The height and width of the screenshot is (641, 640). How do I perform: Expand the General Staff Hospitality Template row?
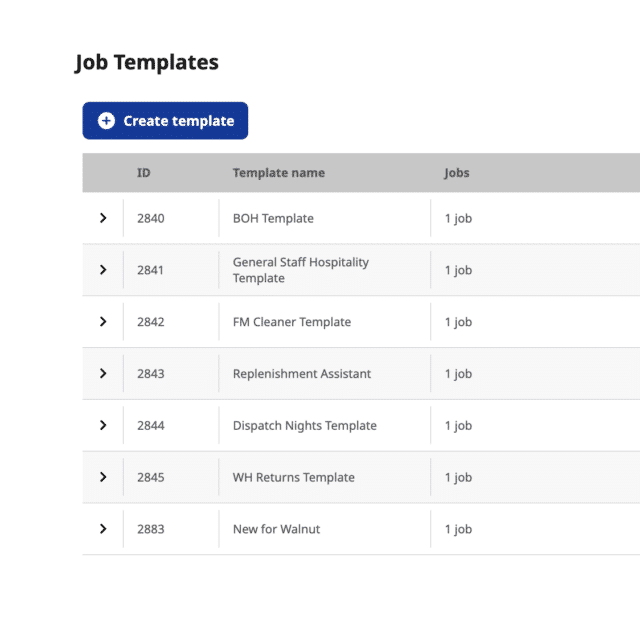point(103,270)
